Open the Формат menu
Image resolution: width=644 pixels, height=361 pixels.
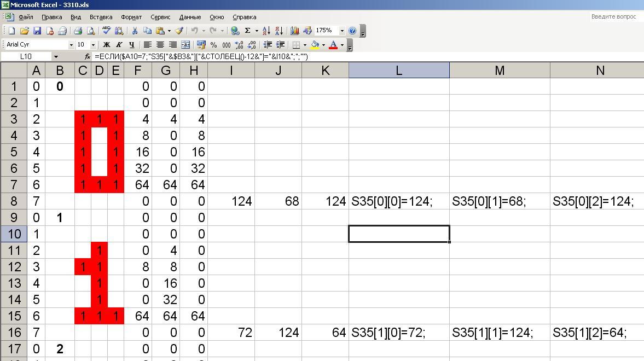tap(131, 18)
